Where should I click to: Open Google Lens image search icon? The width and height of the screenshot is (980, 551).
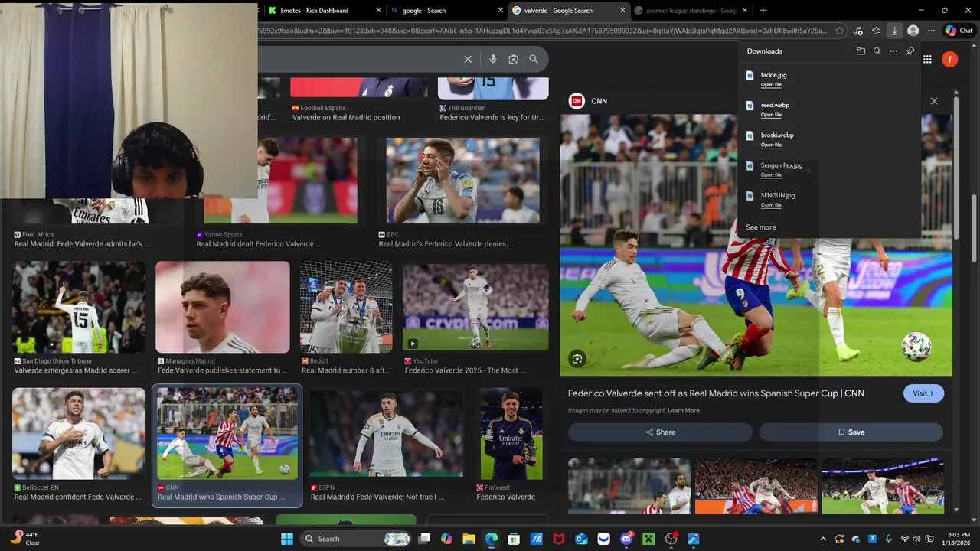point(513,59)
